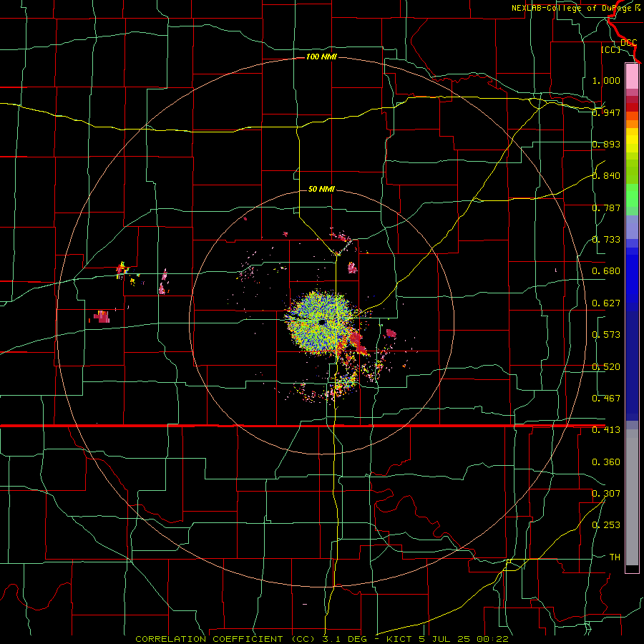The height and width of the screenshot is (644, 644).
Task: Click the 0.680 color scale value
Action: pyautogui.click(x=606, y=271)
